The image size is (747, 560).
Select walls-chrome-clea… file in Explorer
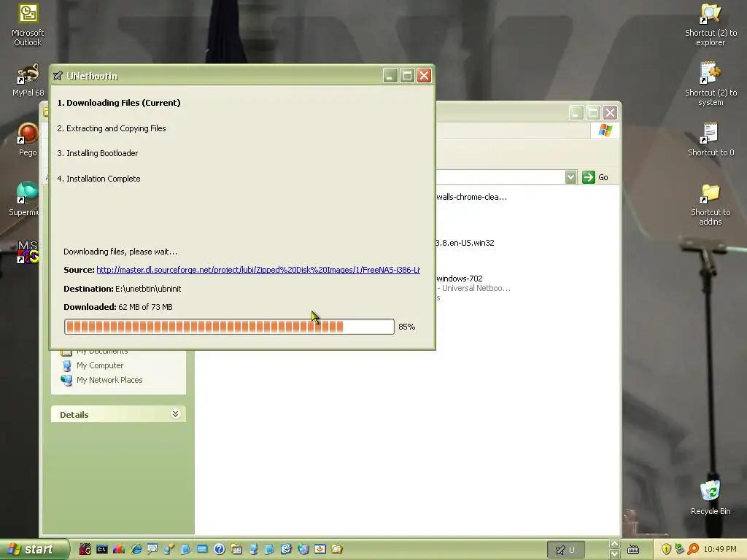point(472,197)
